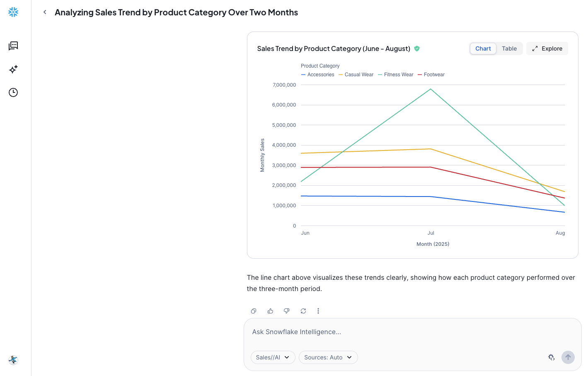Open the history clock icon

click(13, 92)
